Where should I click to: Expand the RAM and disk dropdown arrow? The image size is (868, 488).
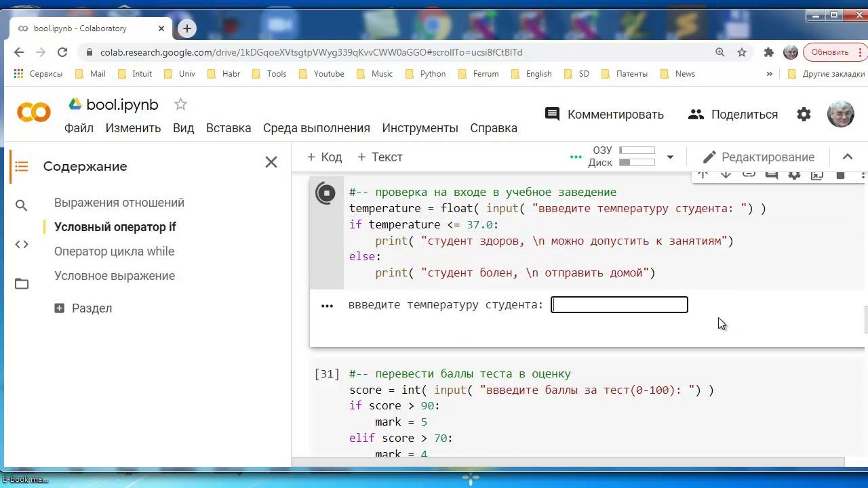(670, 157)
